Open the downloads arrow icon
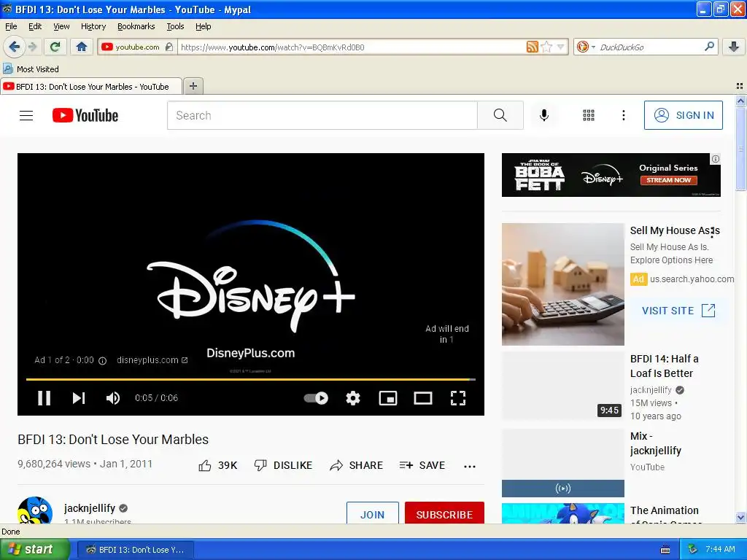The height and width of the screenshot is (560, 747). 734,47
